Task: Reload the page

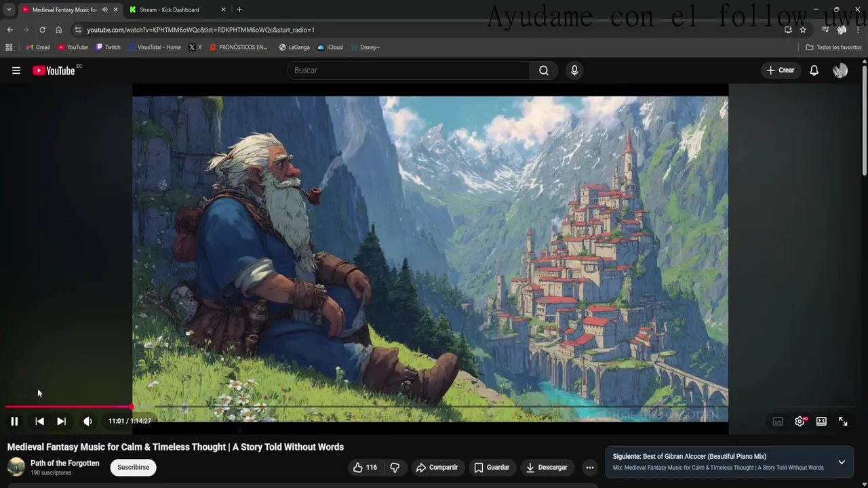Action: pyautogui.click(x=42, y=30)
